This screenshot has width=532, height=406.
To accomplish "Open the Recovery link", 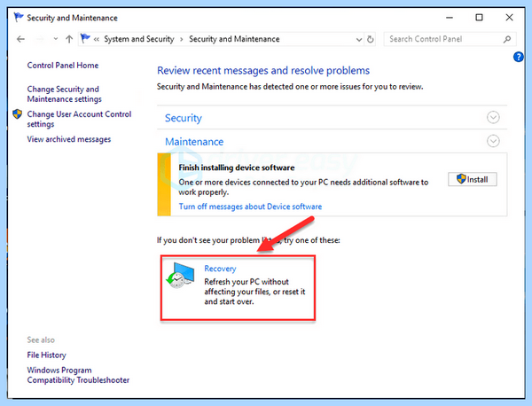I will tap(220, 269).
